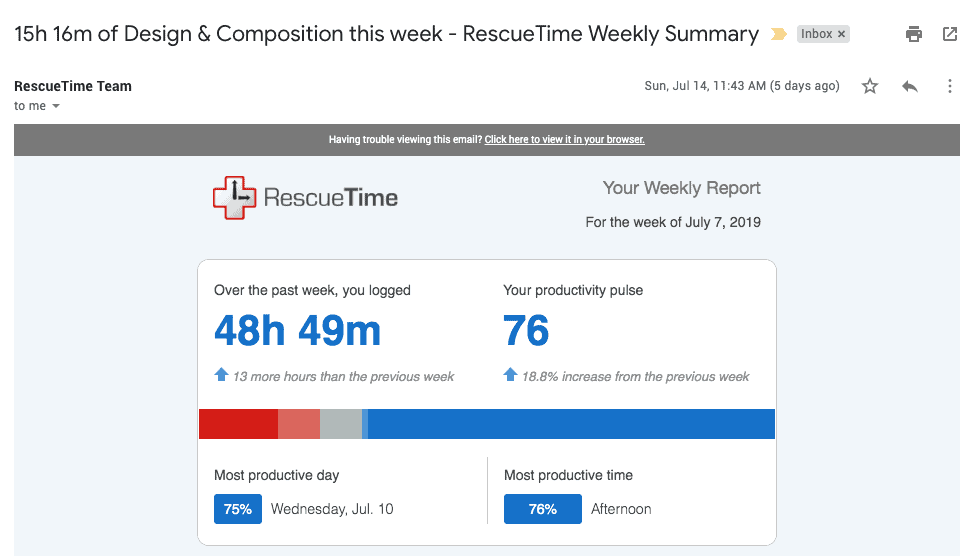Click the 76% most productive time badge
The height and width of the screenshot is (556, 971).
(x=542, y=509)
